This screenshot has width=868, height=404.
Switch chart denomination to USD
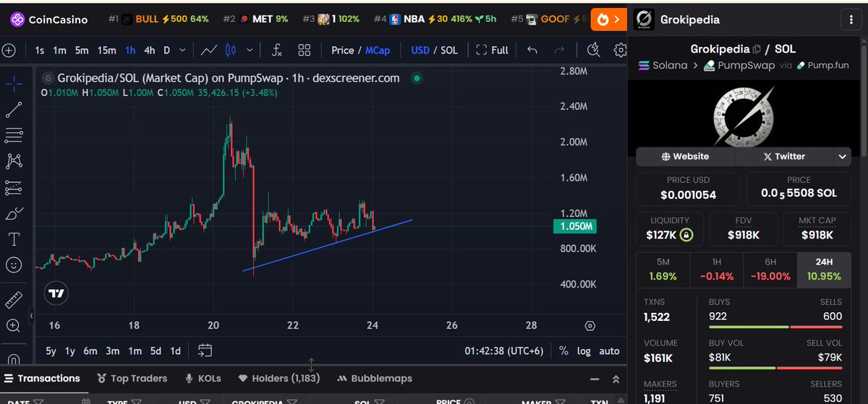420,50
